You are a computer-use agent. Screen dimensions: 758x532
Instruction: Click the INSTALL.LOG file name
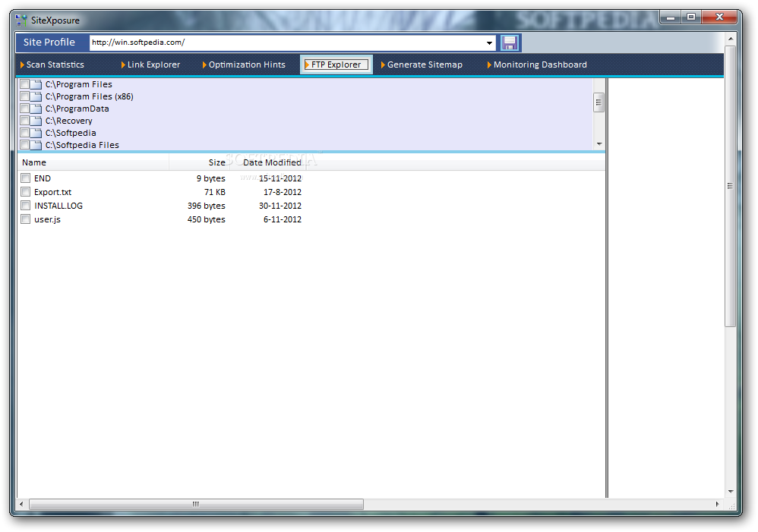[x=58, y=206]
